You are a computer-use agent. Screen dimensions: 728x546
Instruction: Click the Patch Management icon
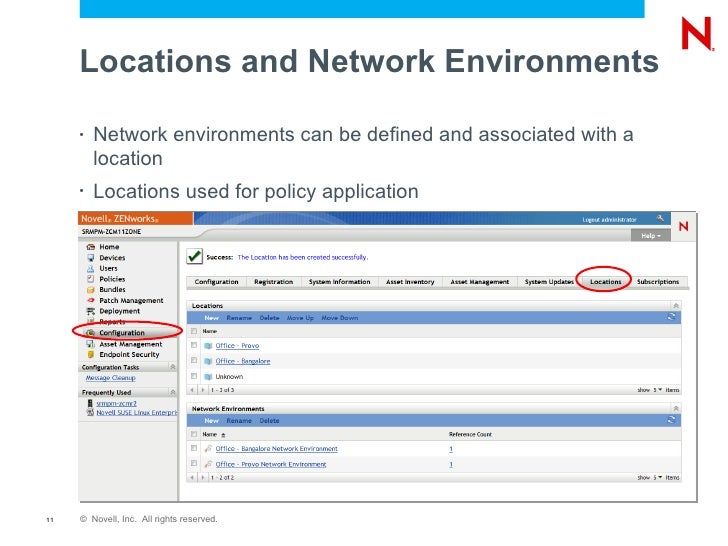[x=91, y=300]
